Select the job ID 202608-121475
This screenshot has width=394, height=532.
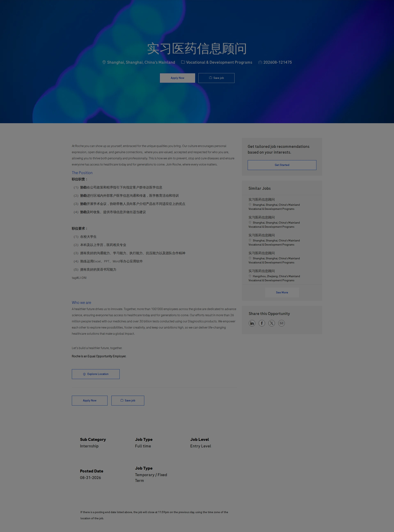pyautogui.click(x=277, y=62)
